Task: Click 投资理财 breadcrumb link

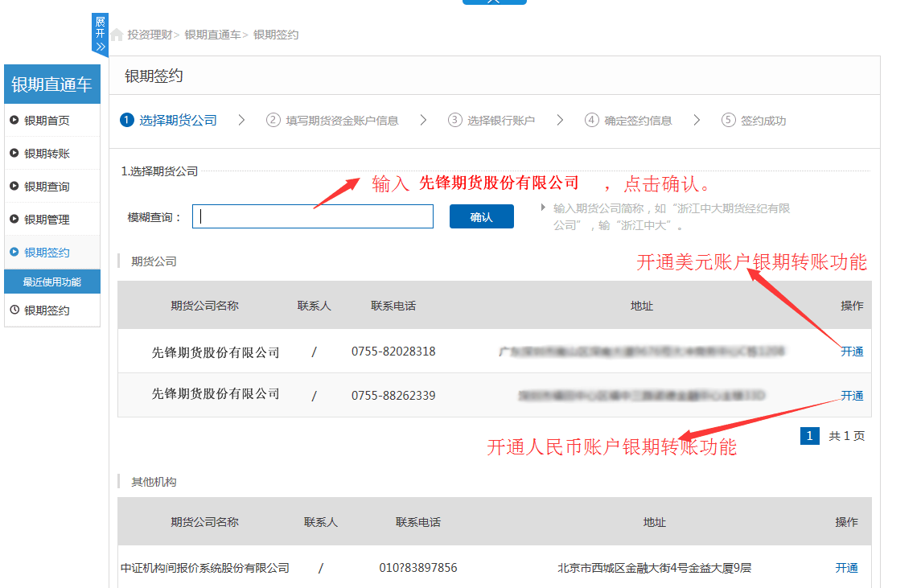Action: (150, 35)
